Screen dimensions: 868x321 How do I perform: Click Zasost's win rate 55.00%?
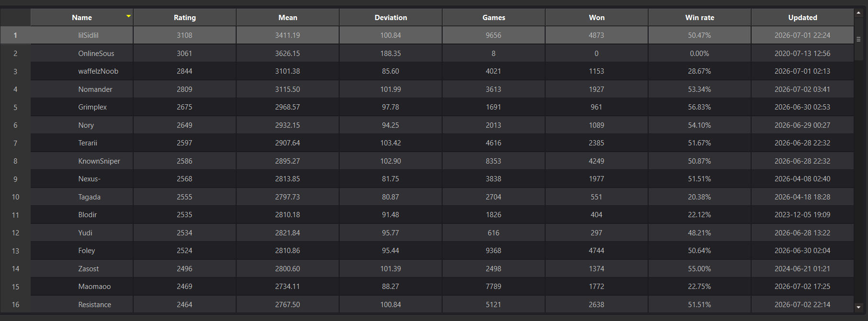tap(699, 268)
